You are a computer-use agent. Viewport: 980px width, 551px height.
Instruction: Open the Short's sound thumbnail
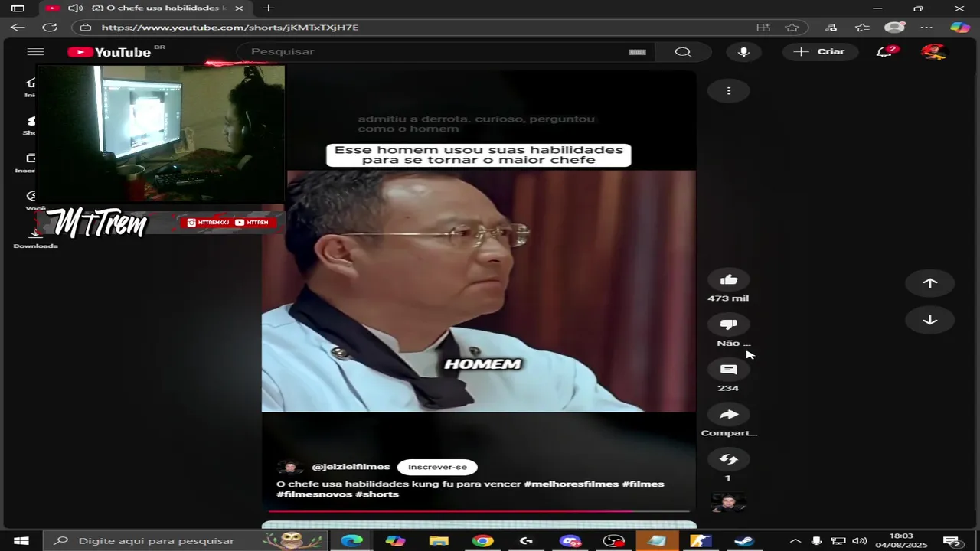729,503
